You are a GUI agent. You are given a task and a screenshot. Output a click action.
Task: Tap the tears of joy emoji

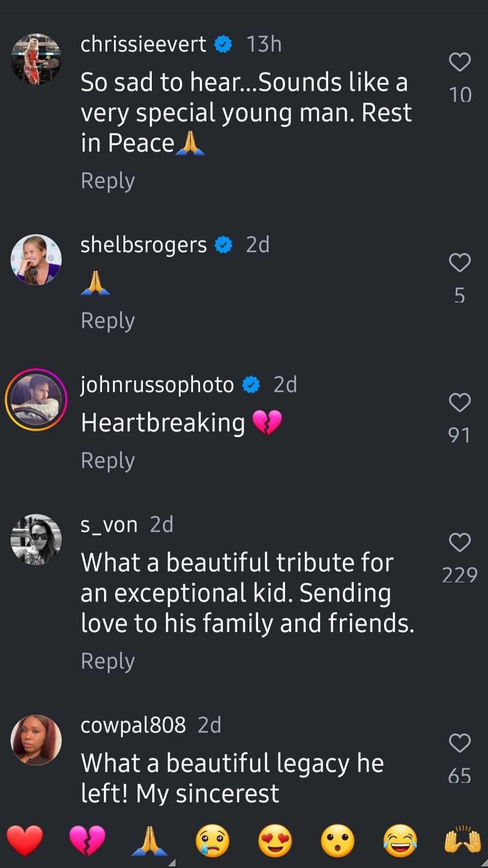pos(400,840)
